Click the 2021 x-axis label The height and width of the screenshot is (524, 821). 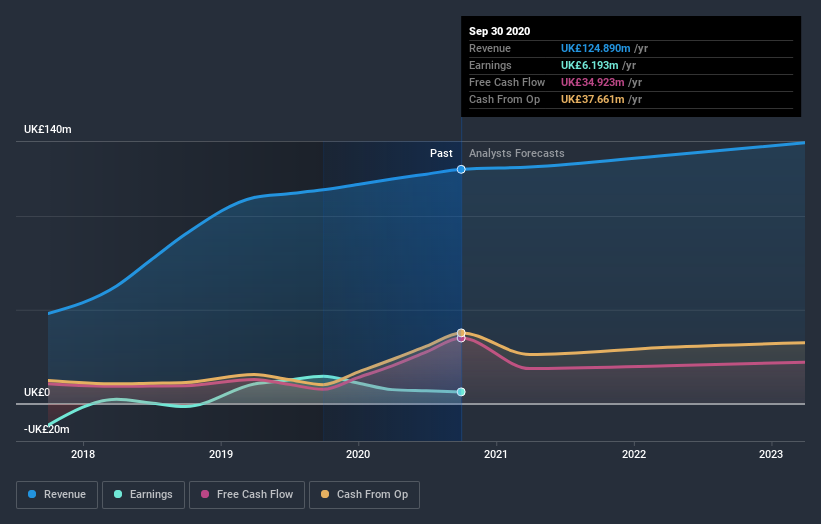pyautogui.click(x=496, y=454)
